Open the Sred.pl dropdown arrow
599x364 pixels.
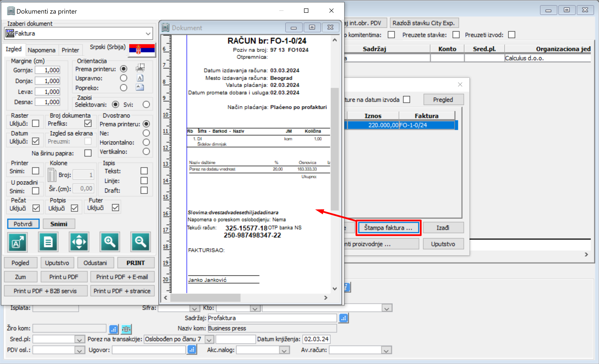(x=79, y=339)
